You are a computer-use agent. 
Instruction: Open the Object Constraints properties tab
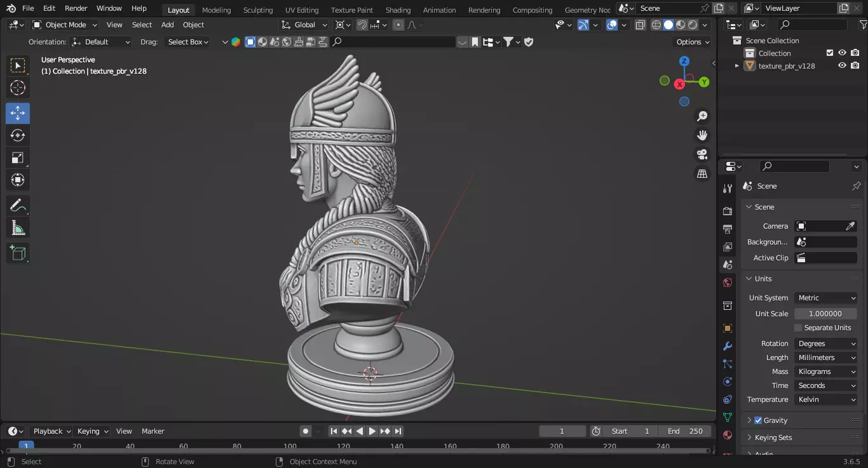coord(728,399)
